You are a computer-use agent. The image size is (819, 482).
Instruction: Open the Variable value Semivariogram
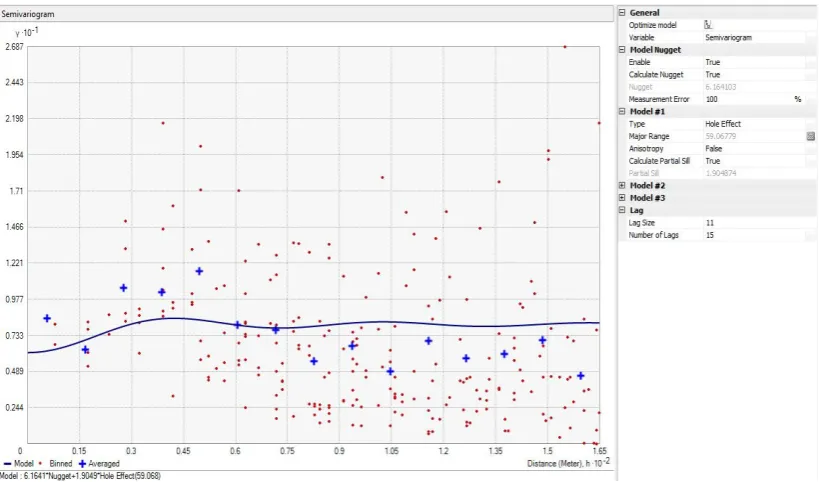coord(728,38)
